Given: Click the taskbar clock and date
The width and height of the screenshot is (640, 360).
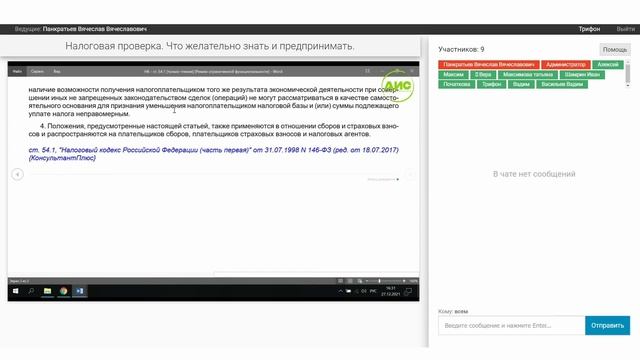Looking at the screenshot, I should point(390,291).
